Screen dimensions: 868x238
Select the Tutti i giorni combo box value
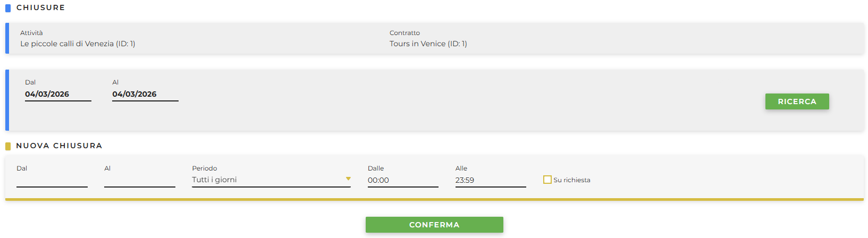point(266,180)
